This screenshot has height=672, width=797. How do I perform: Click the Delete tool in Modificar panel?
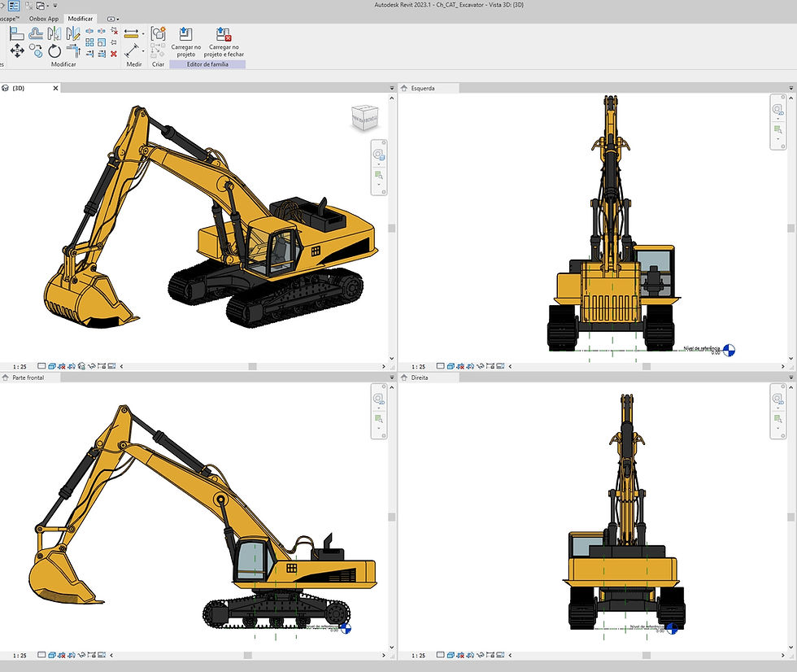click(115, 53)
